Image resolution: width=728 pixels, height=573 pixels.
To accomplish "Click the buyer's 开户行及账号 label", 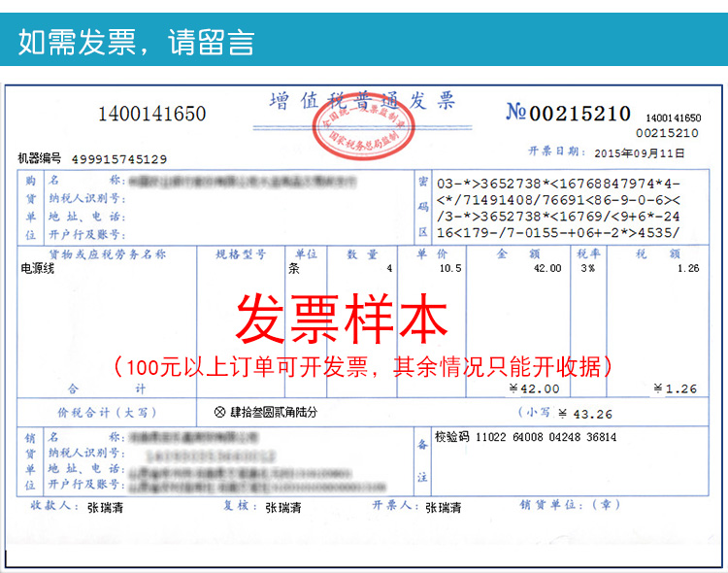I will (87, 235).
